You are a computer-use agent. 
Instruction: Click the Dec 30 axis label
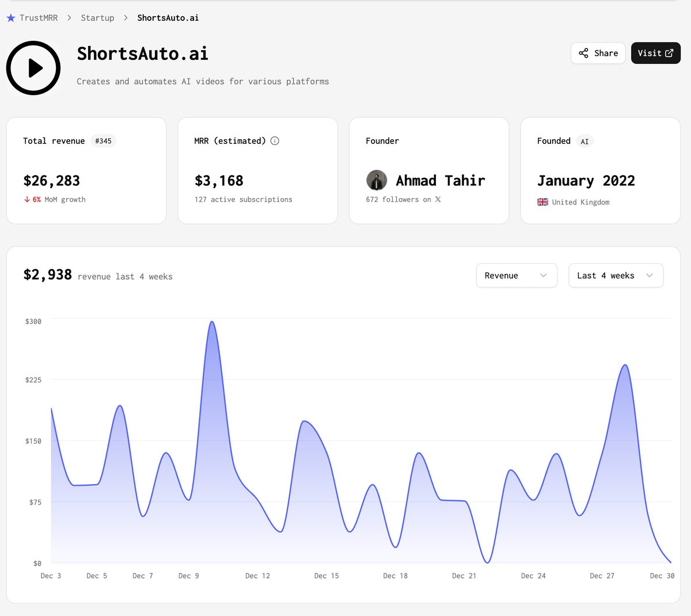tap(662, 576)
